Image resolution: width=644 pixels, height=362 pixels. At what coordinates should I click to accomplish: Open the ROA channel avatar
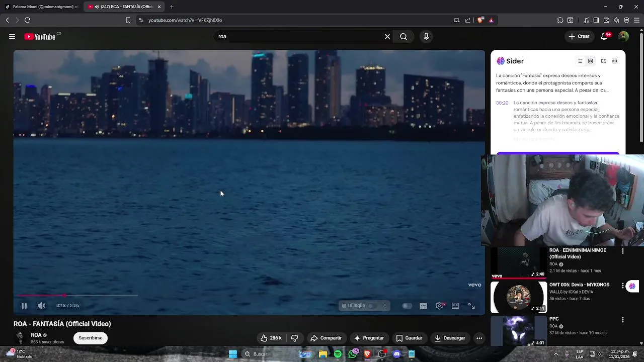(20, 338)
